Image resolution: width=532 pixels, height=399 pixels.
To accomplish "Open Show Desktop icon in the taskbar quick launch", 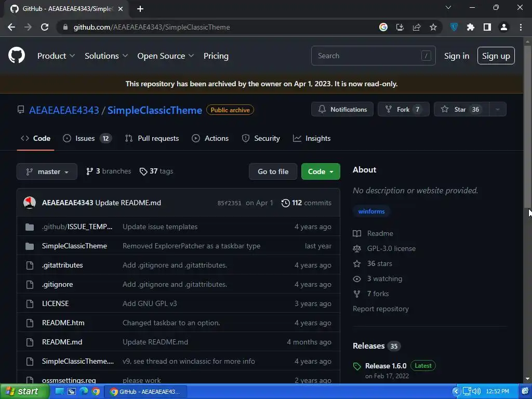I will pos(59,392).
